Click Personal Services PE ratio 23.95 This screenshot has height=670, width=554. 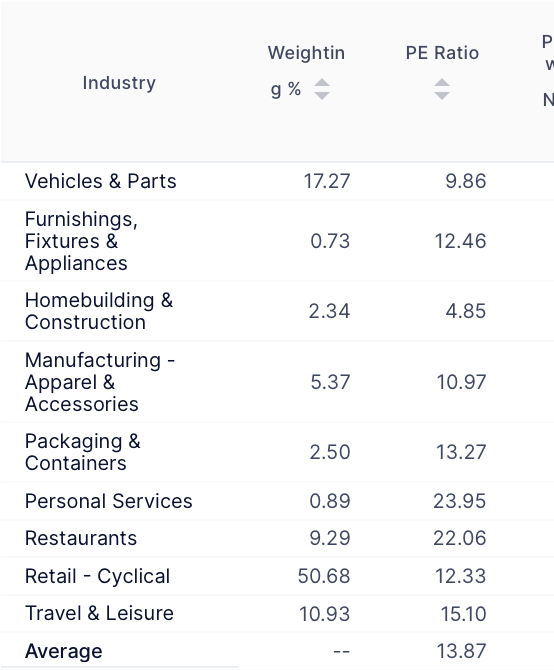[x=460, y=501]
